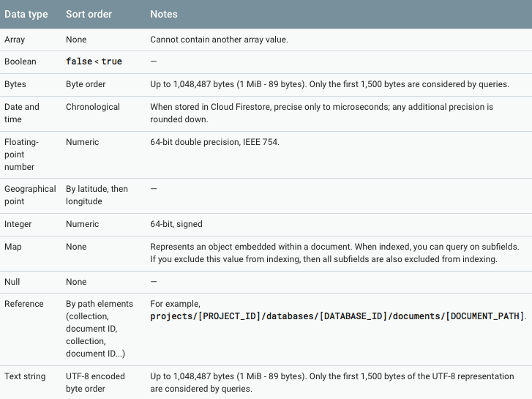Image resolution: width=532 pixels, height=399 pixels.
Task: Click the Sort order column header
Action: [x=89, y=14]
